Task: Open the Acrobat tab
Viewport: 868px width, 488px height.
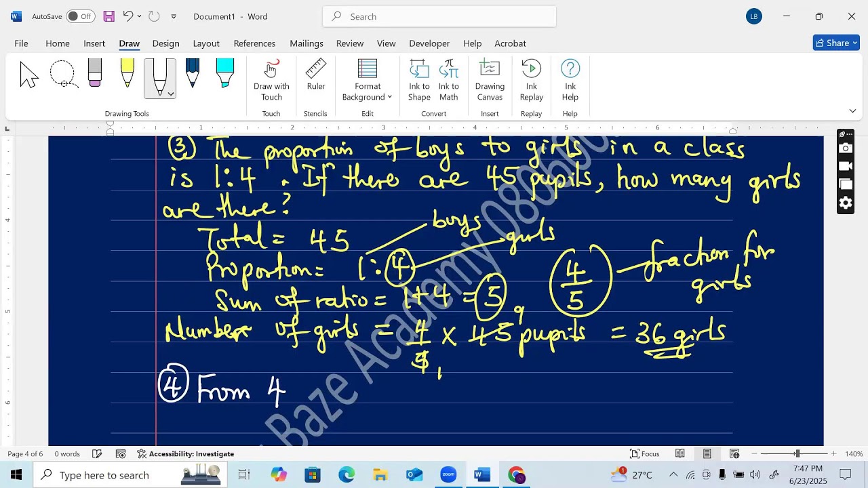Action: (x=510, y=43)
